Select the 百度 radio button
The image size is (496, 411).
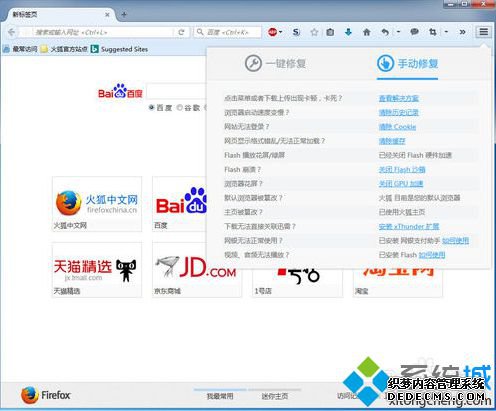(x=152, y=107)
